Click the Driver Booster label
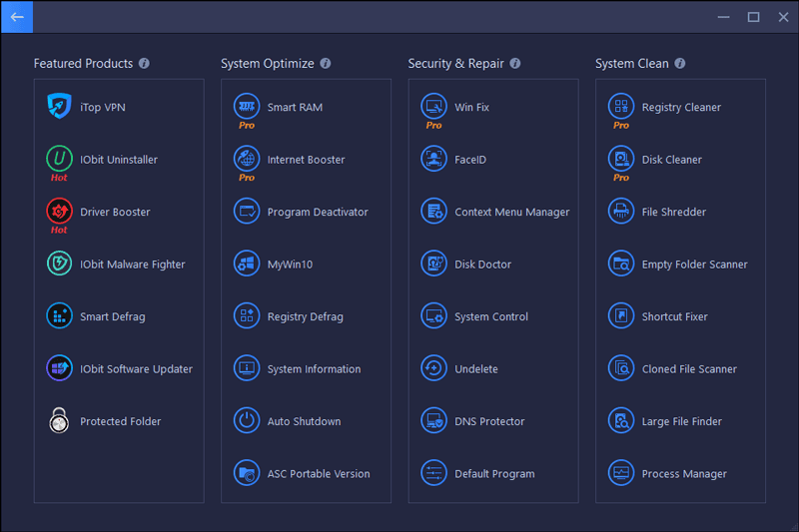This screenshot has height=532, width=799. click(115, 213)
